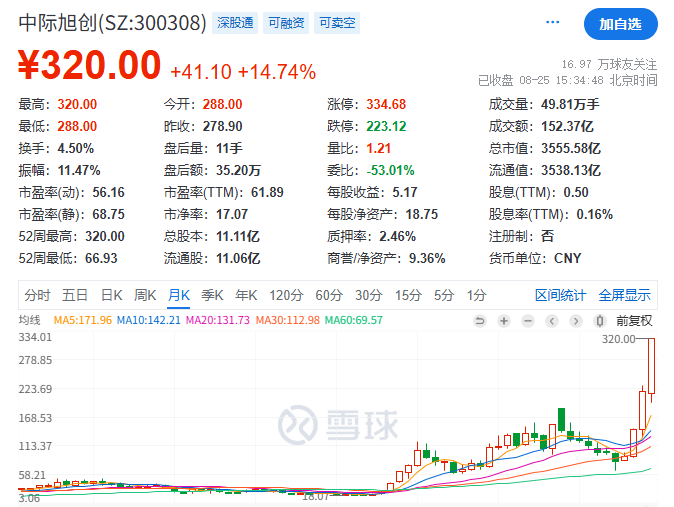Switch to 日K chart tab

point(111,295)
